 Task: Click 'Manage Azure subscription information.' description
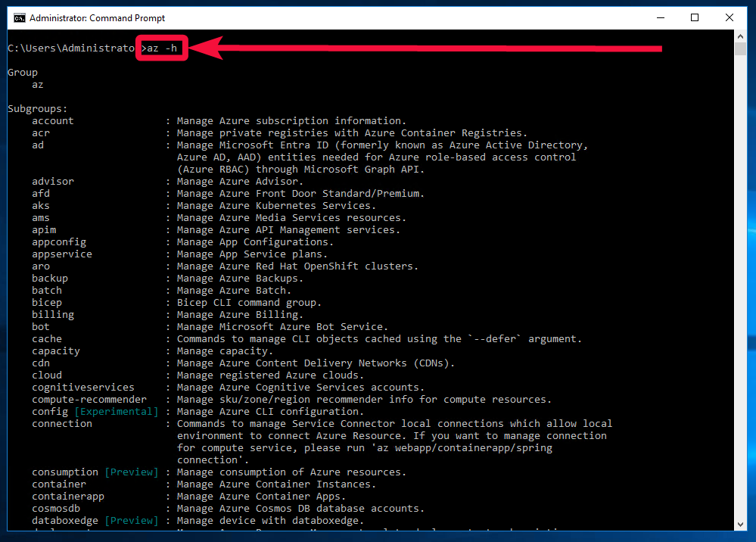291,120
